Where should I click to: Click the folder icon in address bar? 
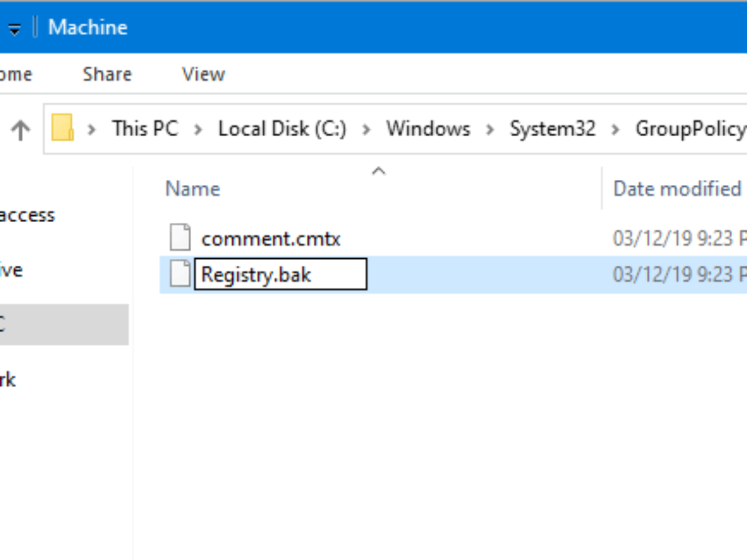click(62, 129)
